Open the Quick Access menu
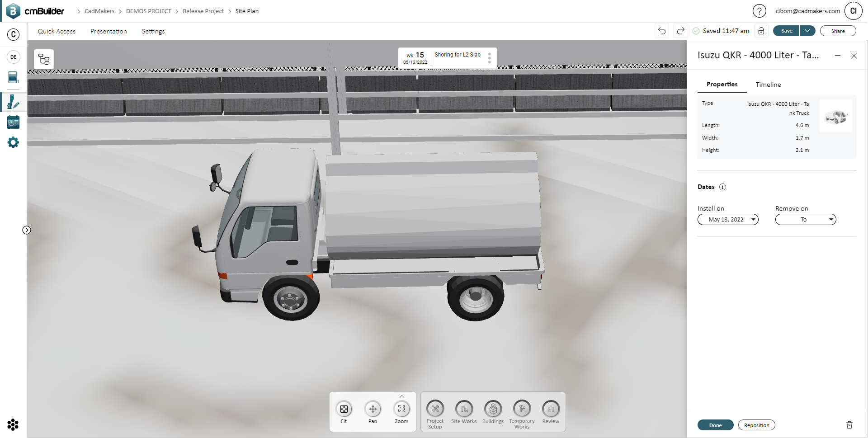The height and width of the screenshot is (438, 868). (57, 31)
